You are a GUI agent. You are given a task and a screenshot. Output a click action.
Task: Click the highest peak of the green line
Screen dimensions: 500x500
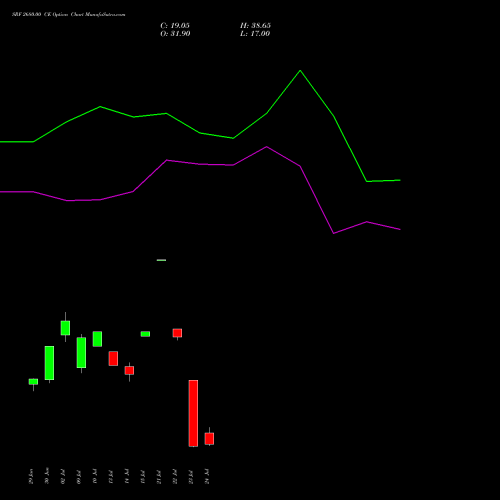[x=300, y=71]
